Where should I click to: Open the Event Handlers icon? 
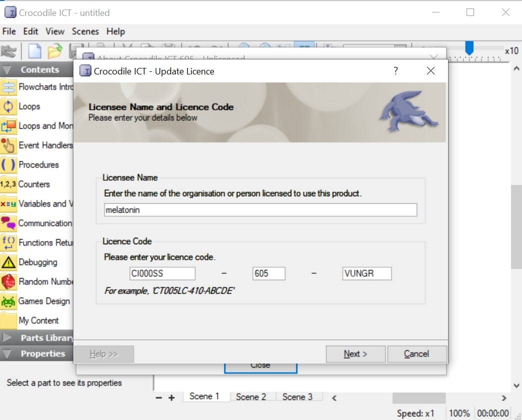tap(9, 145)
